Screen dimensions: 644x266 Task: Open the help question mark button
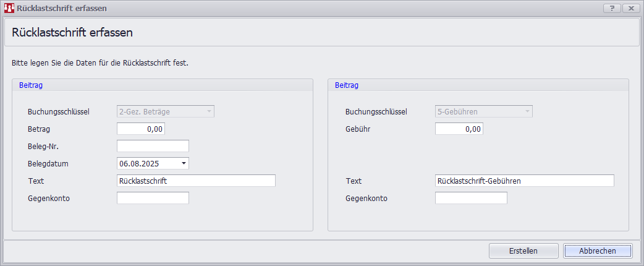point(611,8)
